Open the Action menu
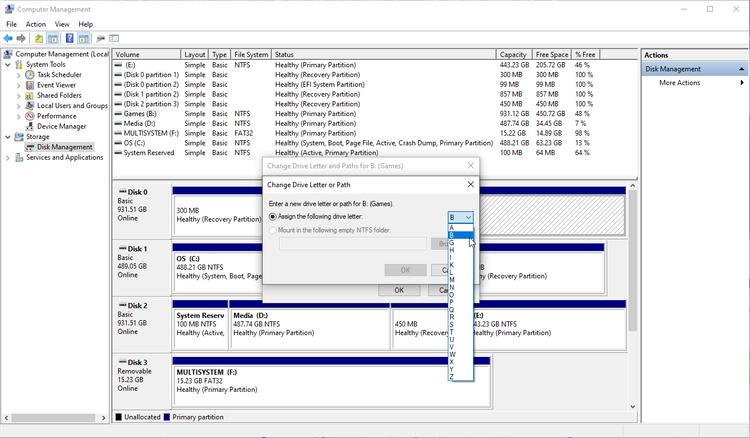750x438 pixels. coord(36,24)
